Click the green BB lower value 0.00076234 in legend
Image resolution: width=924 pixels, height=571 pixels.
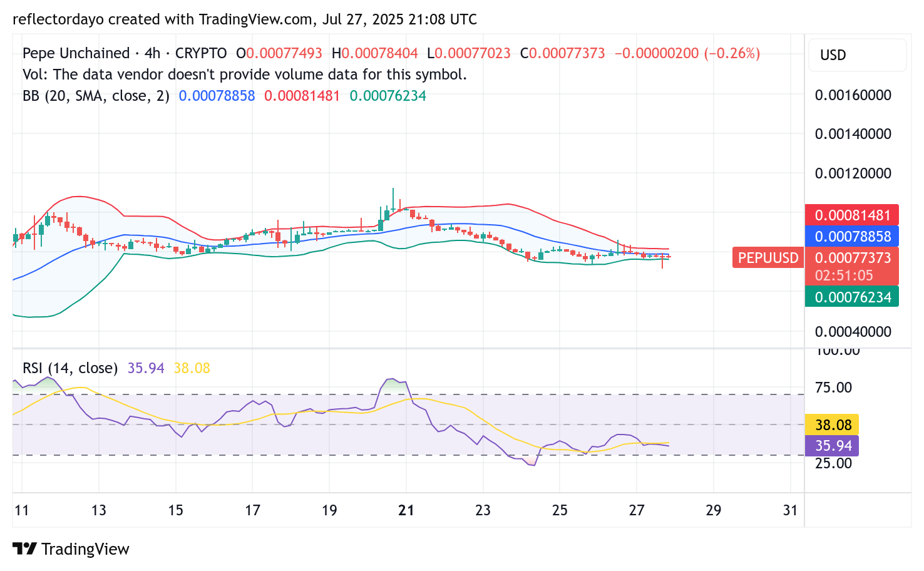[x=388, y=96]
